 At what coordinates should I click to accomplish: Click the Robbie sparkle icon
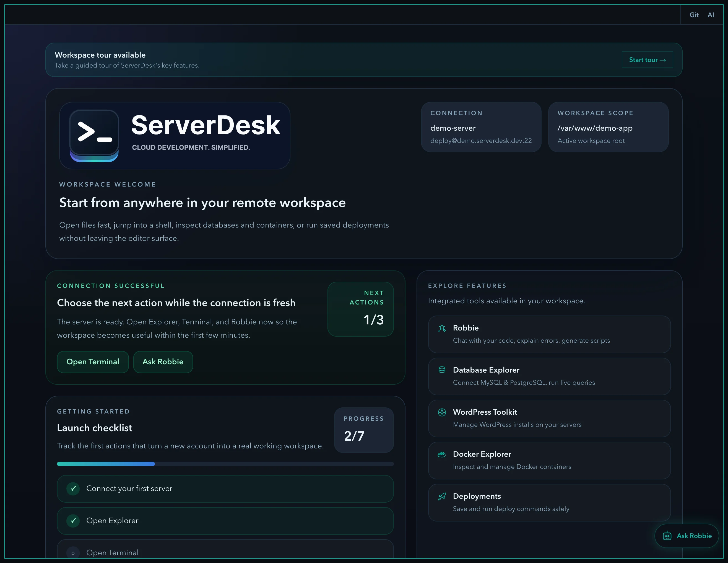tap(442, 328)
